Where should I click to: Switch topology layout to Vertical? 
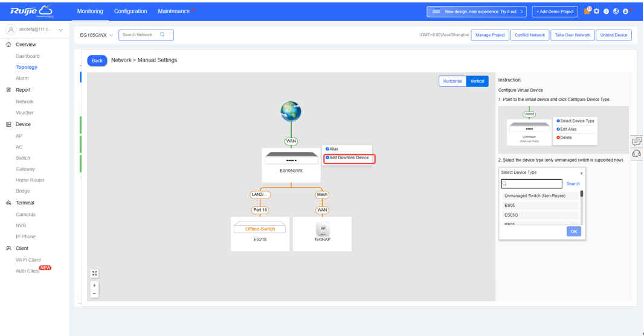click(477, 81)
